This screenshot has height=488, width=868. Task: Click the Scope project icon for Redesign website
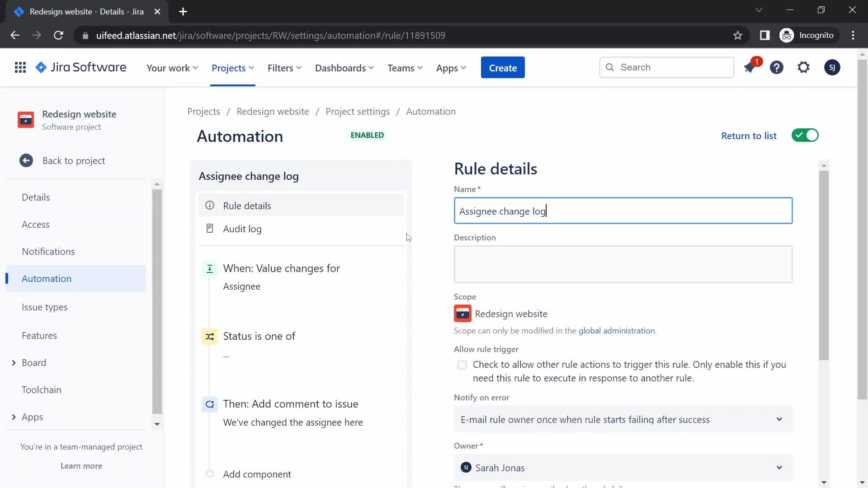point(462,314)
